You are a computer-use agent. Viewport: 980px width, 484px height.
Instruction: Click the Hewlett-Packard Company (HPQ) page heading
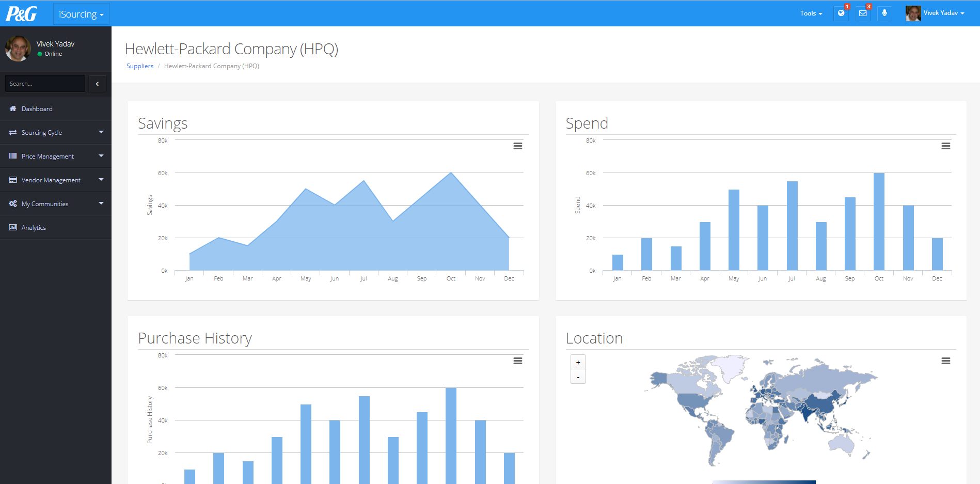pyautogui.click(x=231, y=49)
